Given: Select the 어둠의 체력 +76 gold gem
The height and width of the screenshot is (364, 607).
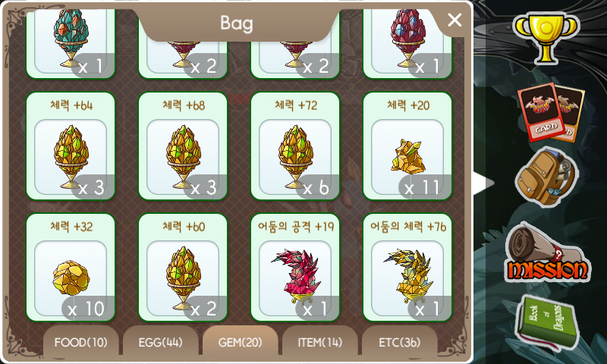Looking at the screenshot, I should (407, 268).
